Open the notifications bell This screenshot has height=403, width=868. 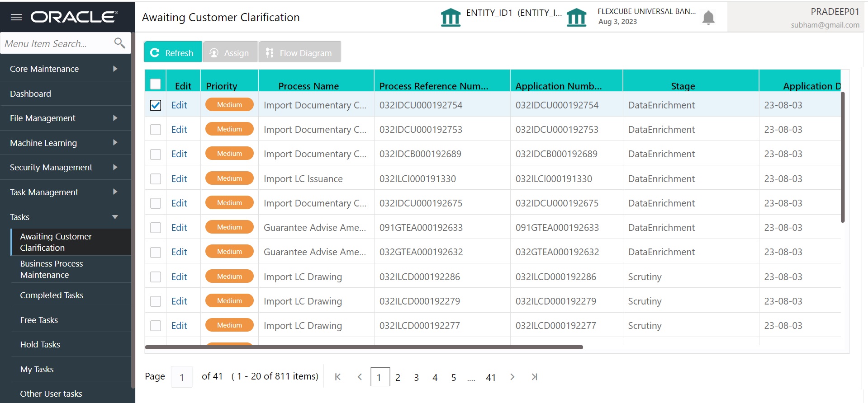pyautogui.click(x=708, y=18)
